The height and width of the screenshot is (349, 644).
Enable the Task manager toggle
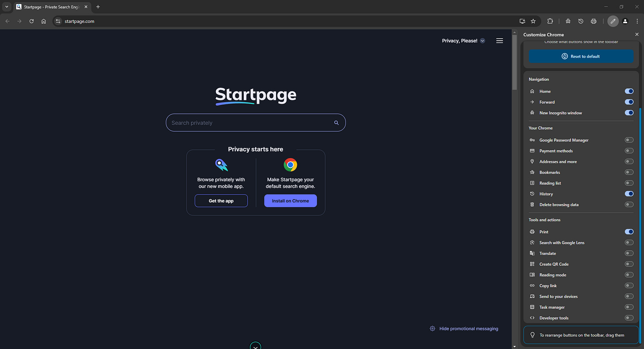[629, 307]
